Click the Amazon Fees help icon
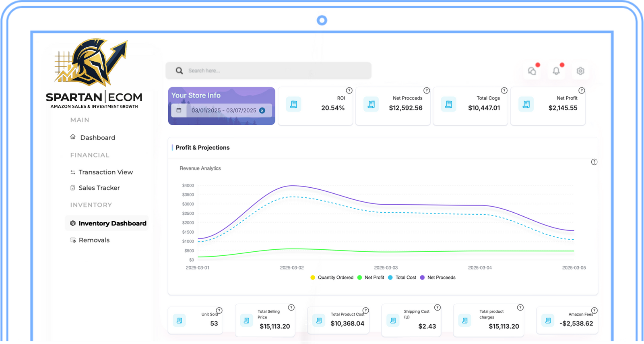The height and width of the screenshot is (344, 644). coord(594,311)
